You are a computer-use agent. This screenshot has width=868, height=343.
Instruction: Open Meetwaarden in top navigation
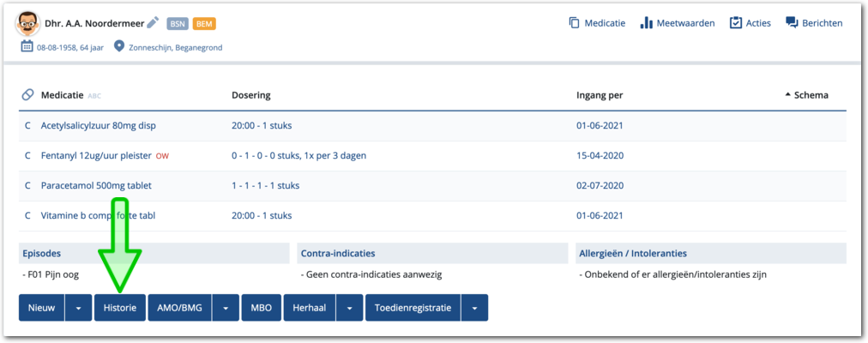tap(677, 23)
